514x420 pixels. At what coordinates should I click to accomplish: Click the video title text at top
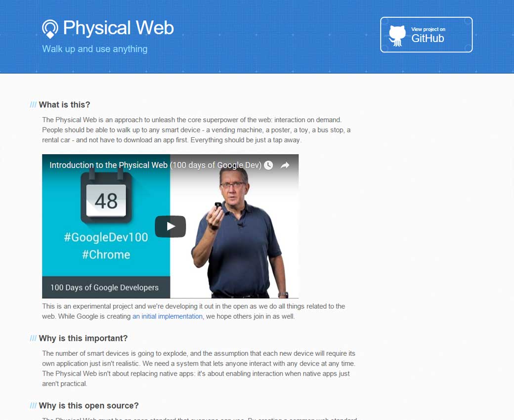click(x=155, y=165)
